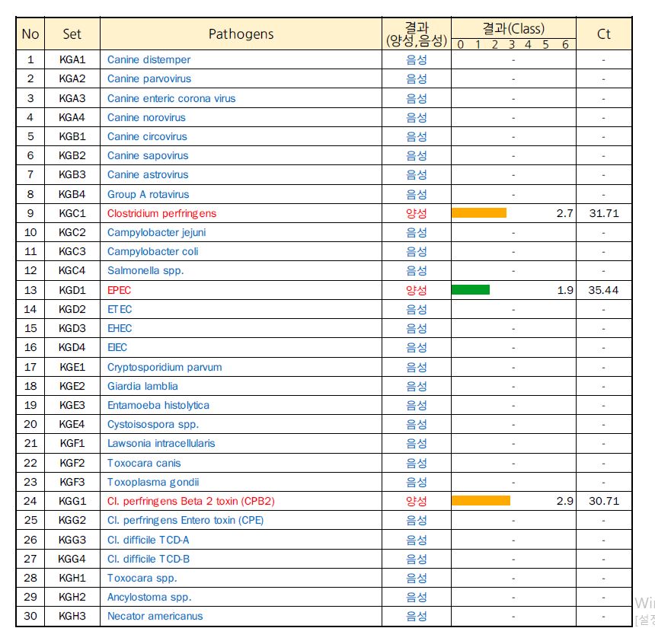Select the 35.44 Ct value for EPEC
This screenshot has height=644, width=655.
603,290
